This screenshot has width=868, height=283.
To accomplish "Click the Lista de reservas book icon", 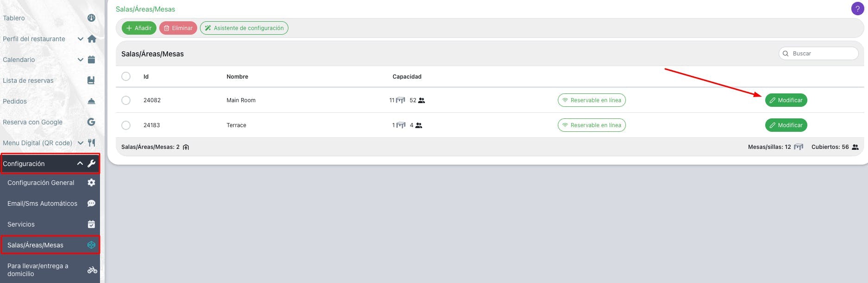I will coord(91,80).
